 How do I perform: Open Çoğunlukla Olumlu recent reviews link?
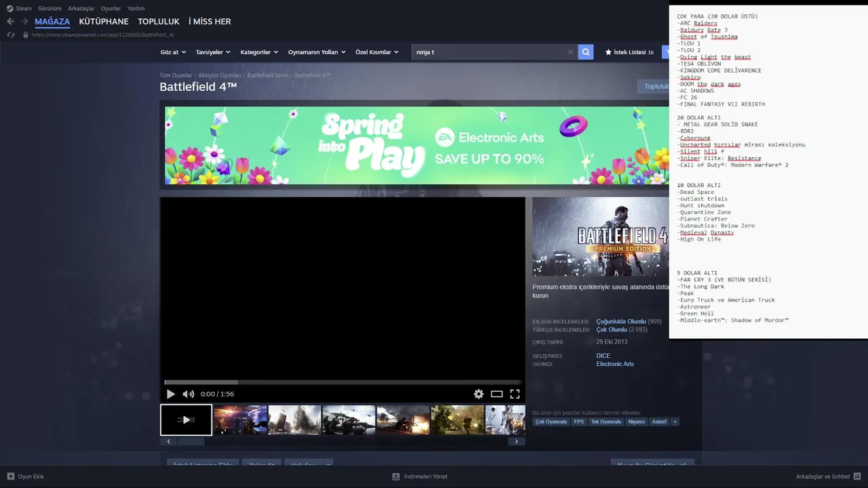(x=621, y=321)
